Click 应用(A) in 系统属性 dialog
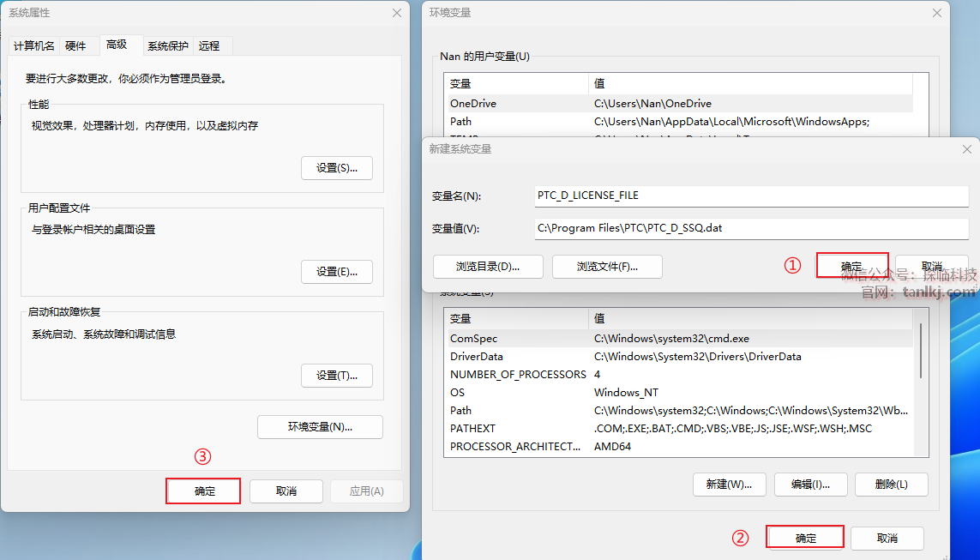 367,491
